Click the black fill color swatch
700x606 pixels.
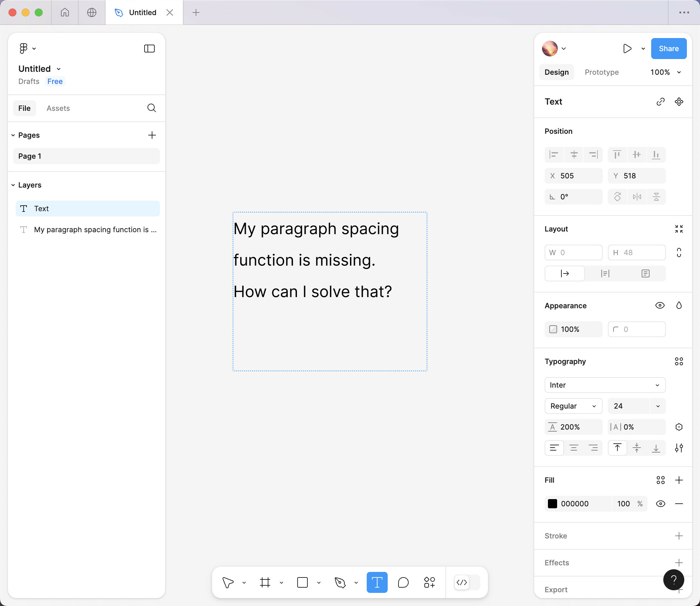pyautogui.click(x=552, y=504)
